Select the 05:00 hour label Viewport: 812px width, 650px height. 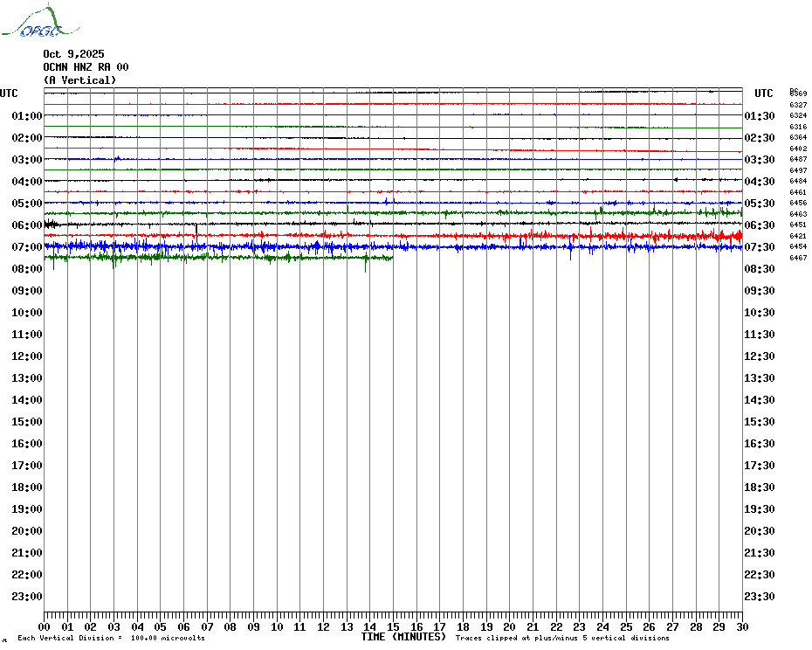click(27, 204)
